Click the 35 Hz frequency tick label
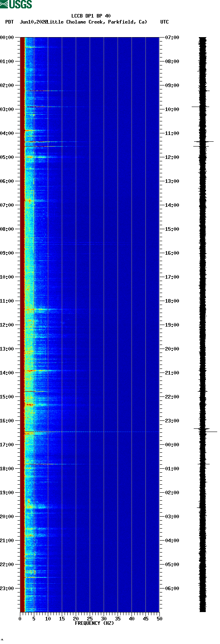 [118, 619]
